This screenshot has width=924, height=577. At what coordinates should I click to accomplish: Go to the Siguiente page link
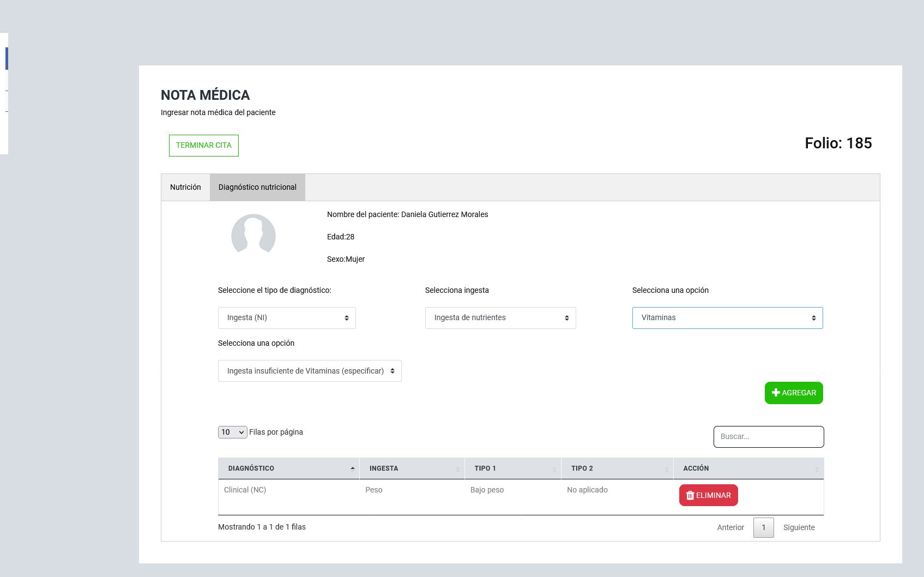coord(799,527)
